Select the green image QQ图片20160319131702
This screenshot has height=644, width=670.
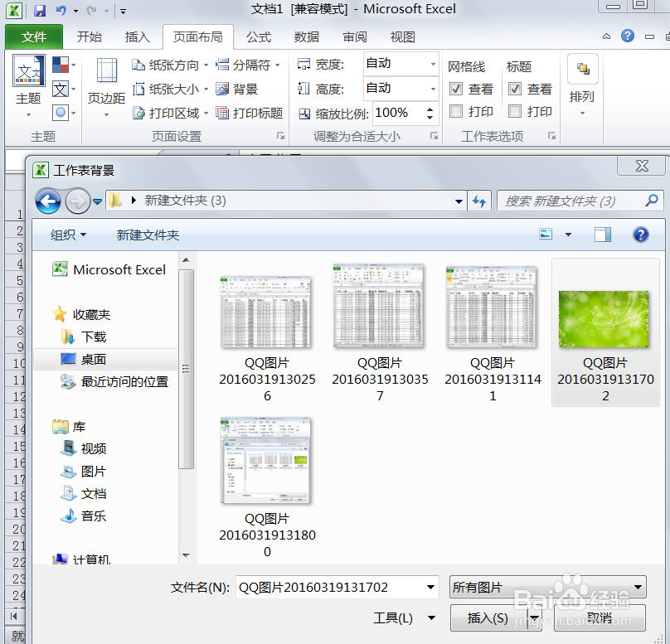[605, 332]
